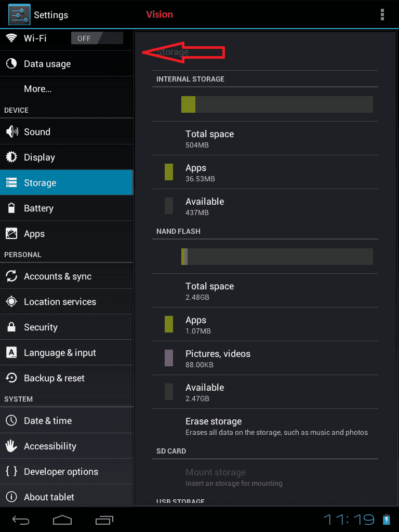Tap the Accessibility hand icon
Screen dimensions: 399x532
coord(11,446)
